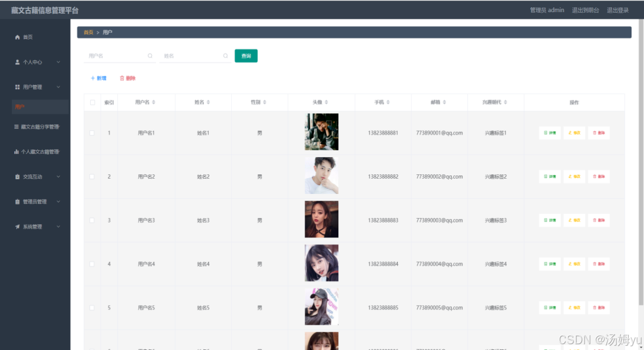Click the clipboard icon next to 交流互动
Screen dimensions: 644x350
point(17,177)
